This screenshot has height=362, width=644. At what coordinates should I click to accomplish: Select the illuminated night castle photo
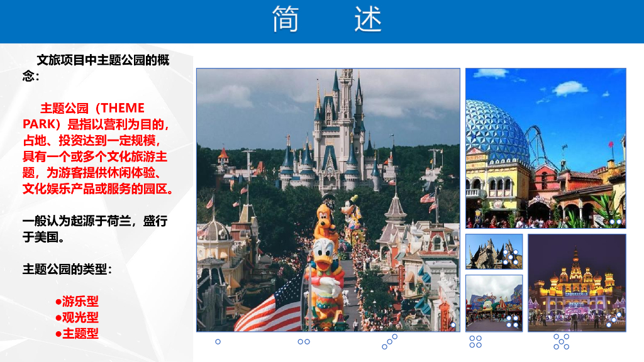point(577,283)
